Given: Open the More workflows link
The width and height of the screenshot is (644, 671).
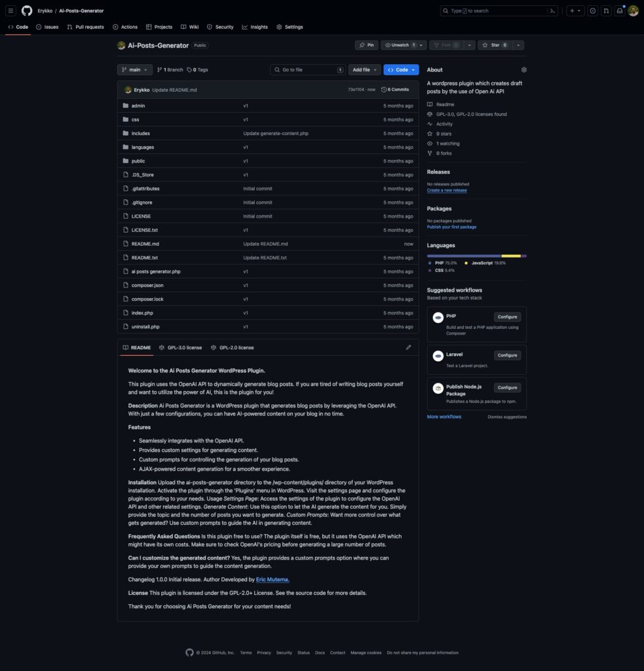Looking at the screenshot, I should click(444, 417).
